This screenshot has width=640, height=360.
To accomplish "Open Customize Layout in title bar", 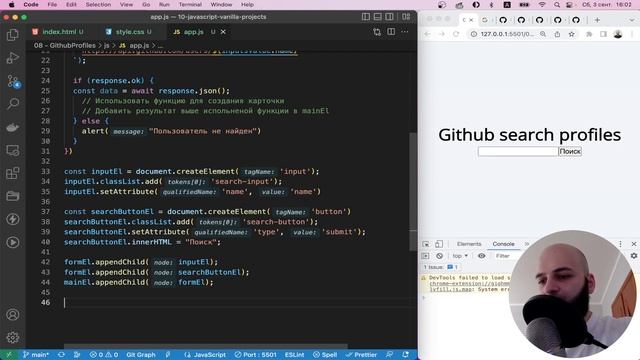I will (x=406, y=17).
